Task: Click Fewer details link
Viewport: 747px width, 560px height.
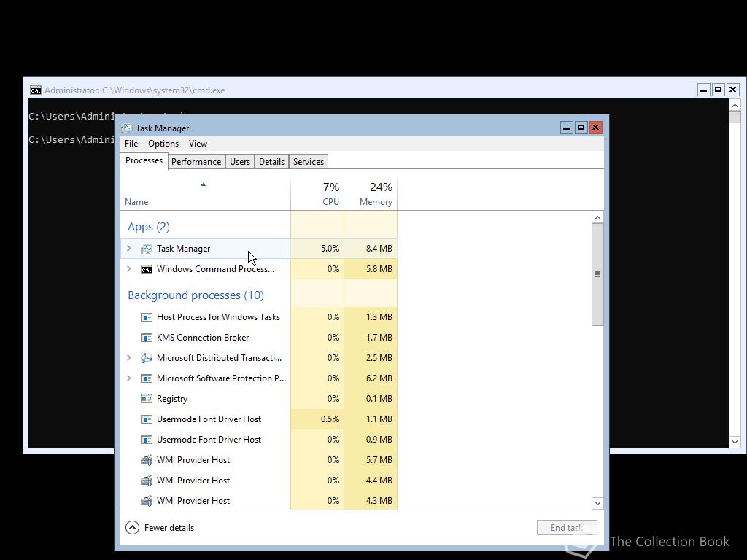Action: click(x=169, y=528)
